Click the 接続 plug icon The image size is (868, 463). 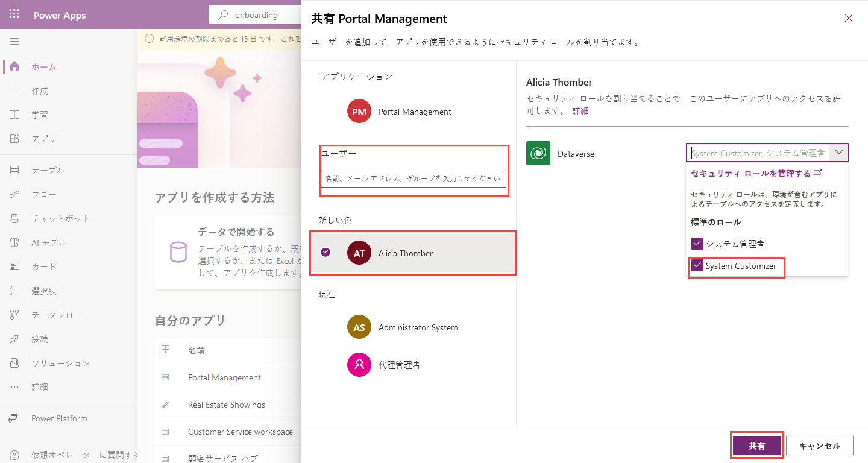pyautogui.click(x=14, y=339)
